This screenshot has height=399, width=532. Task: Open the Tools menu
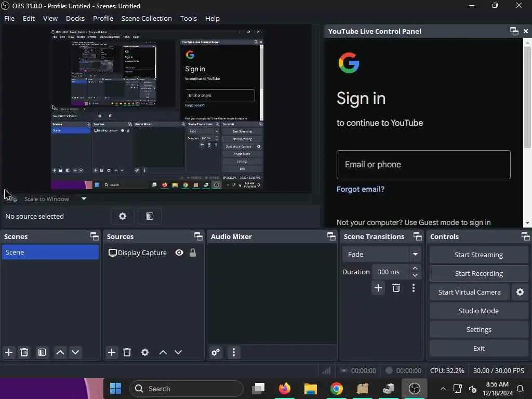188,18
